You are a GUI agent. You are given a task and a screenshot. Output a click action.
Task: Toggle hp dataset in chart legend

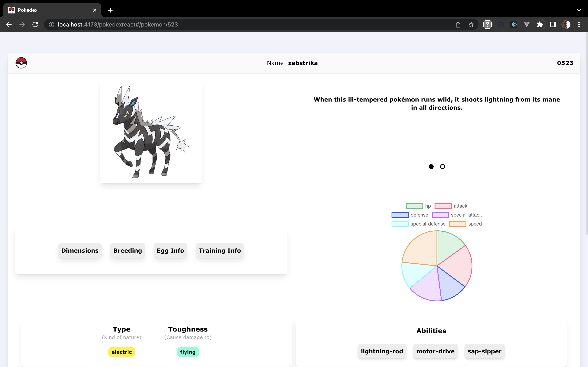click(418, 206)
